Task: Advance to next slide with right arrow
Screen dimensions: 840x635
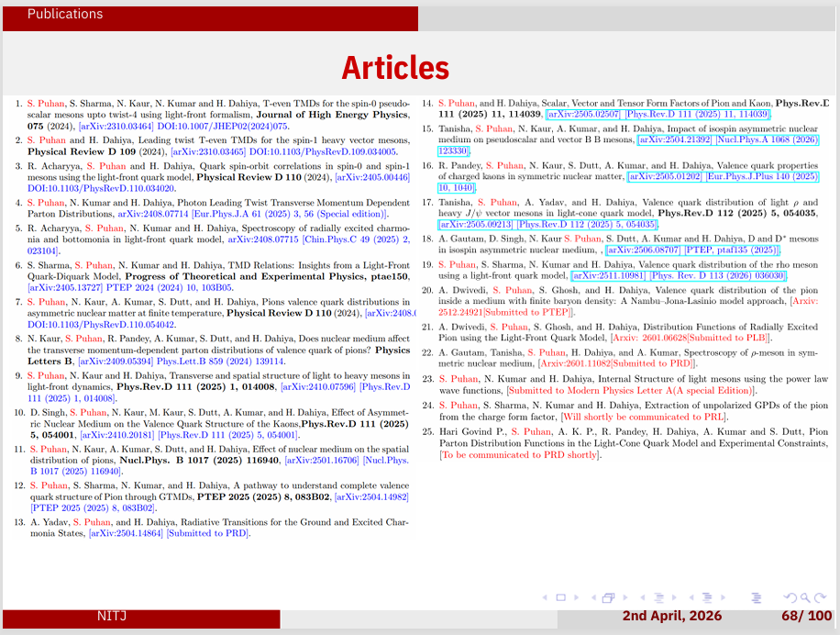Action: (x=576, y=597)
